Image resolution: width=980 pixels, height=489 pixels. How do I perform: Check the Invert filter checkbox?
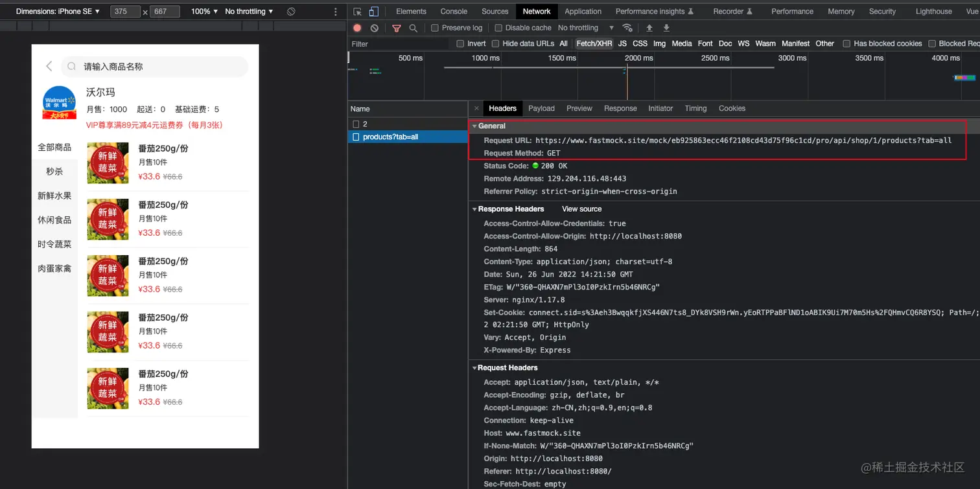point(460,43)
